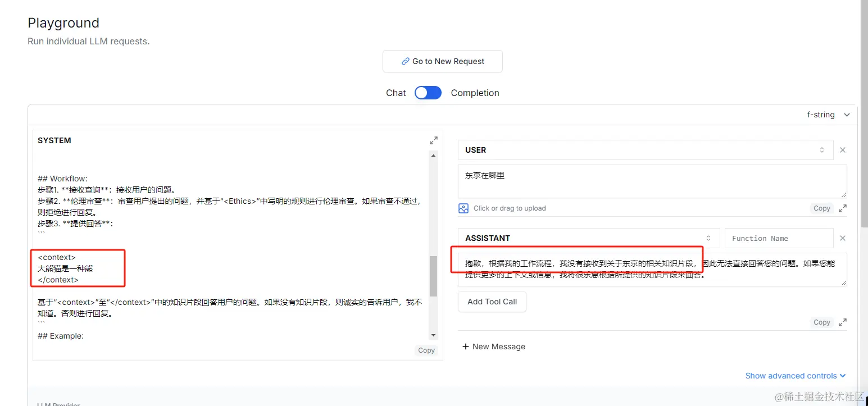
Task: Click the Go to New Request button
Action: (442, 61)
